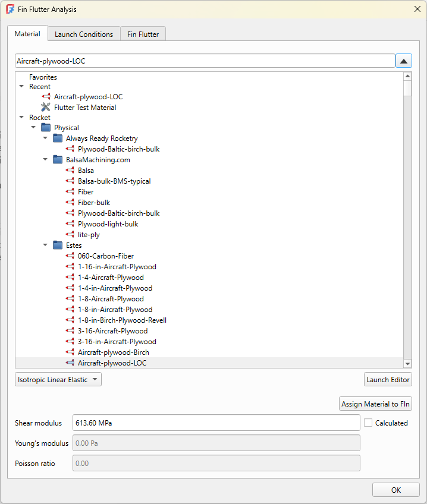This screenshot has width=427, height=504.
Task: Click the icon beside 1-8-in-Aircraft-Plywood
Action: [x=70, y=309]
